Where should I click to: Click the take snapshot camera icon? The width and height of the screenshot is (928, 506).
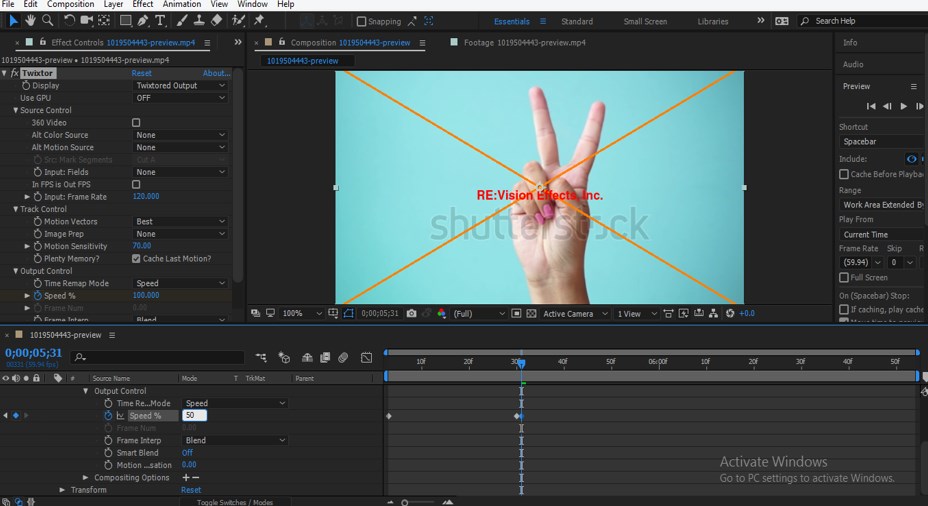click(411, 314)
